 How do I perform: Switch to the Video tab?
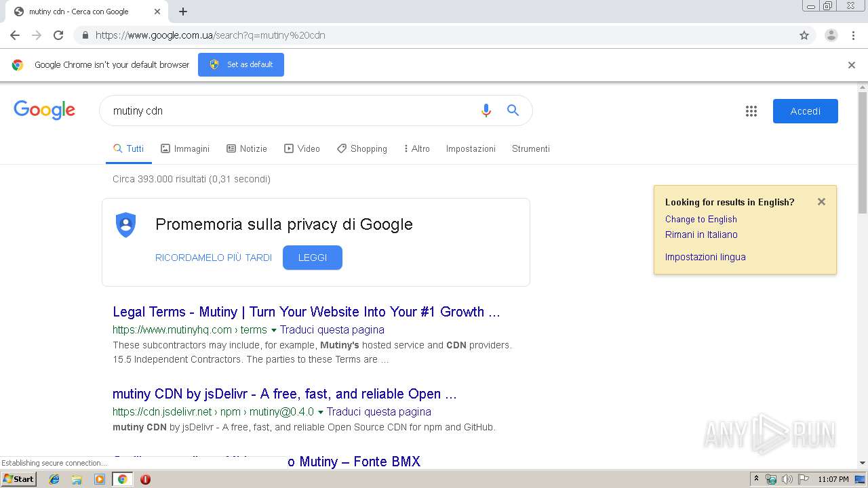click(x=302, y=148)
